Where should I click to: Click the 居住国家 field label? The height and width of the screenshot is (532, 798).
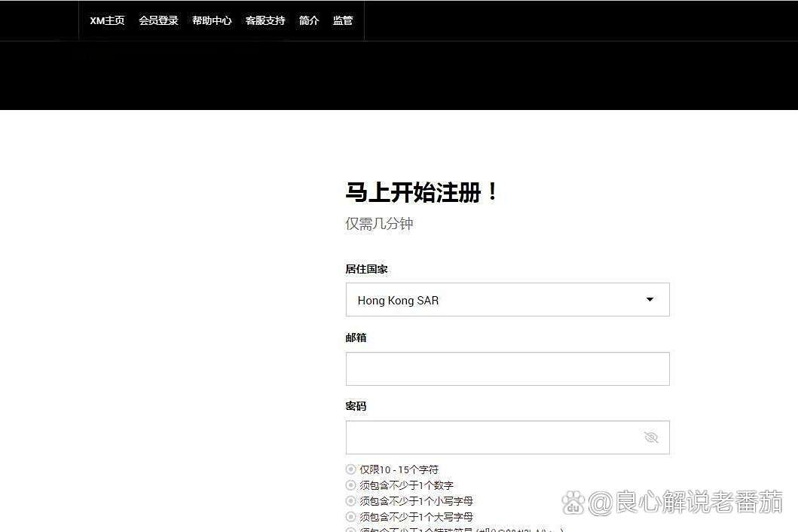coord(366,269)
